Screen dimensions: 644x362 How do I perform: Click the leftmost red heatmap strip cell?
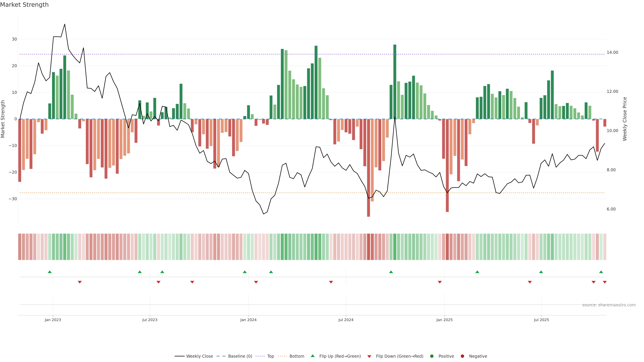[x=20, y=247]
